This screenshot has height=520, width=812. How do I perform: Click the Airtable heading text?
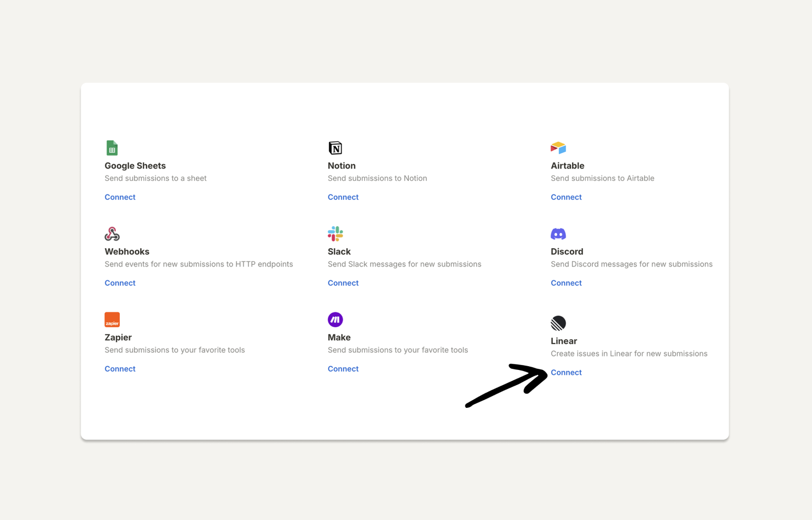[567, 166]
